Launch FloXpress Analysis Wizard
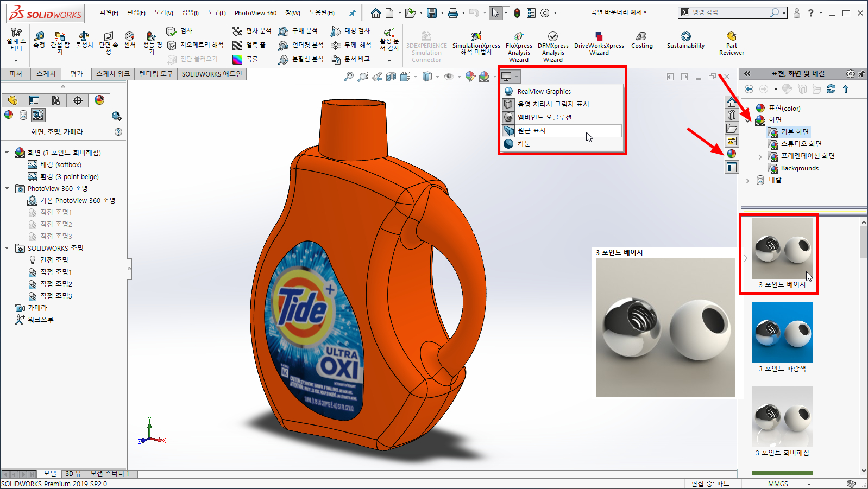This screenshot has width=868, height=489. 519,46
